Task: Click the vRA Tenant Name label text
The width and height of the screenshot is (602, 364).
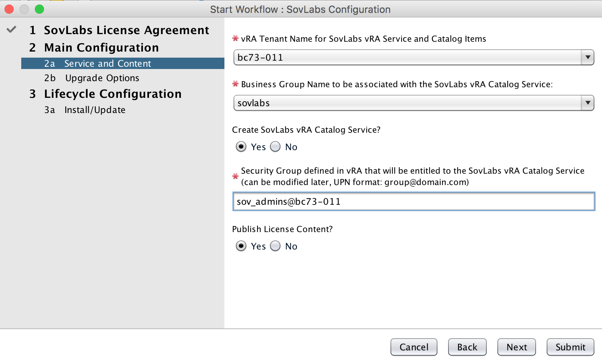Action: pyautogui.click(x=364, y=39)
